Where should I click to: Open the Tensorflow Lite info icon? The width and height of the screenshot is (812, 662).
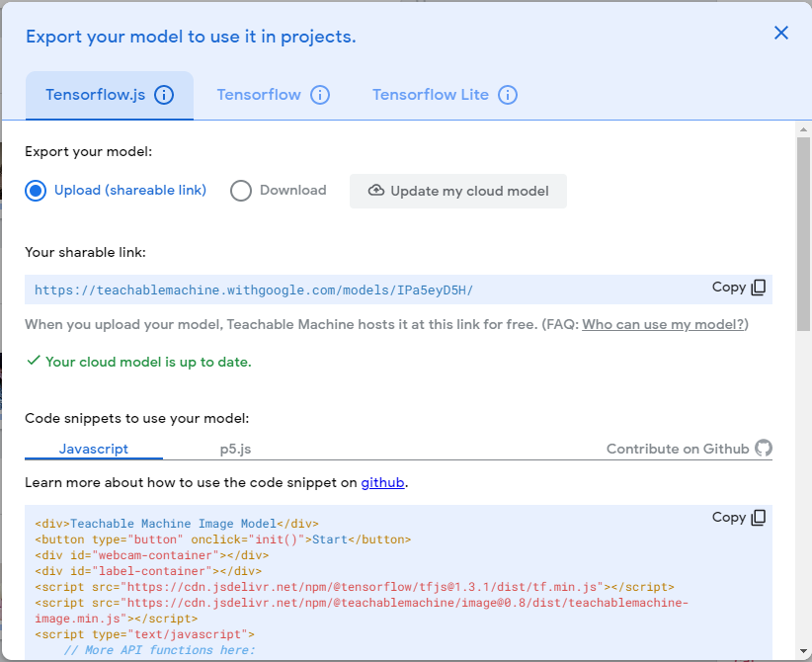[508, 95]
